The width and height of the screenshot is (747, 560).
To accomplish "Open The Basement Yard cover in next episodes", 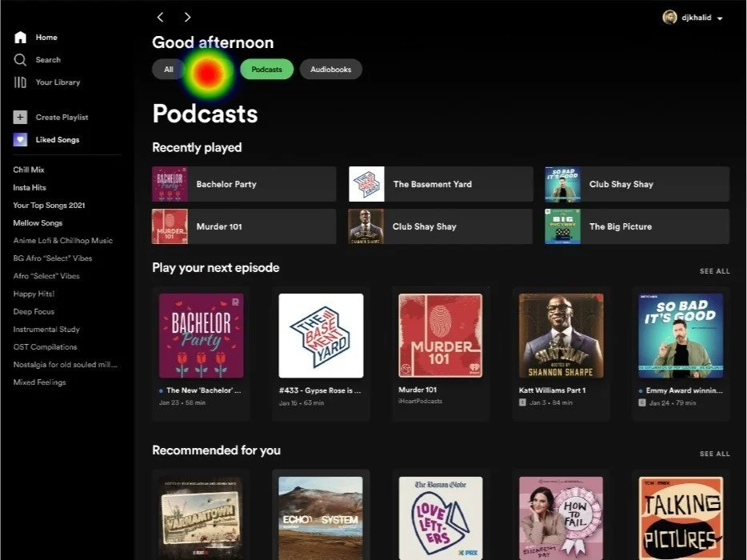I will (x=321, y=335).
